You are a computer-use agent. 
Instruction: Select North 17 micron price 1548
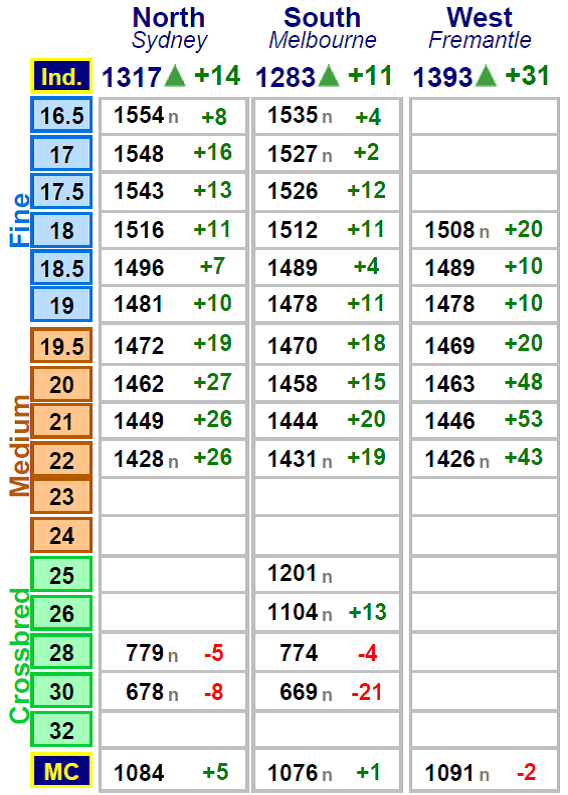pyautogui.click(x=139, y=154)
